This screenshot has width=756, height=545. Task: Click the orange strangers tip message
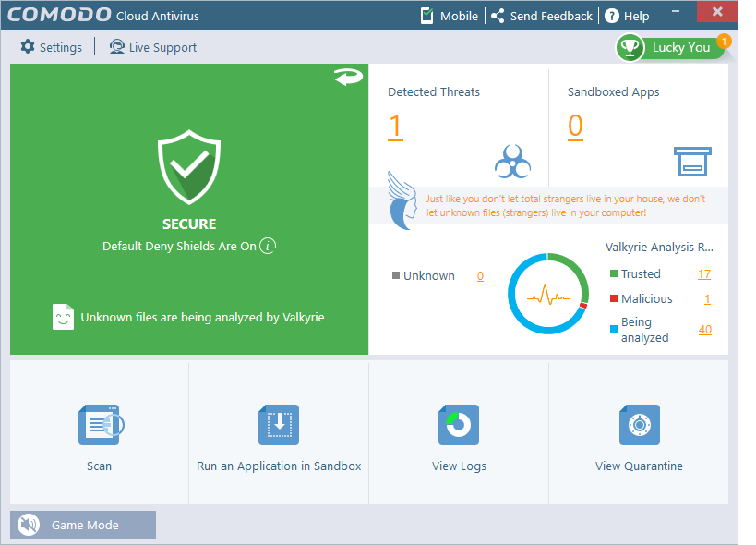coord(566,205)
